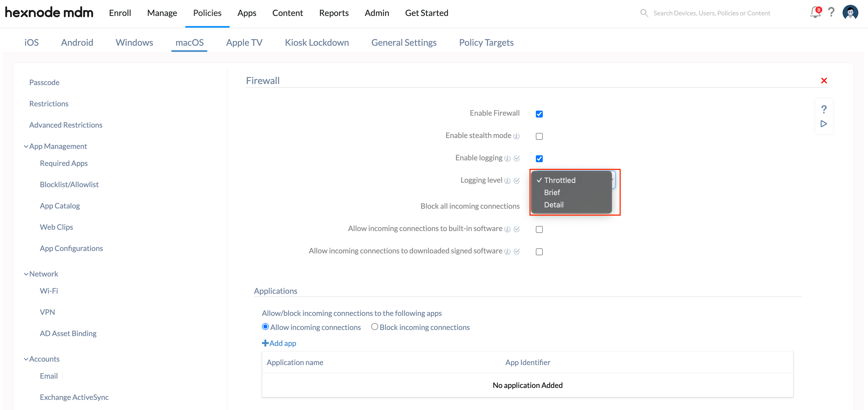Switch to the iOS tab
The height and width of the screenshot is (410, 868).
(x=32, y=43)
